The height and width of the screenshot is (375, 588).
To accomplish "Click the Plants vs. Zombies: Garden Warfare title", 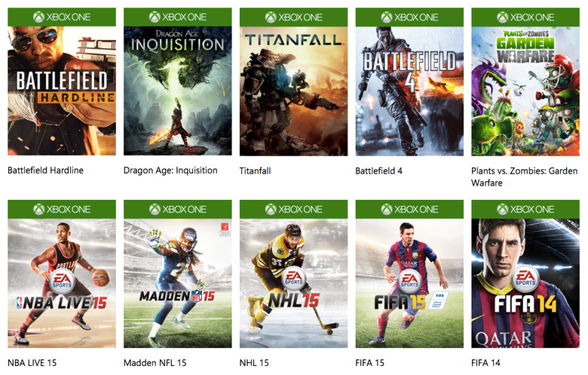I will point(524,177).
